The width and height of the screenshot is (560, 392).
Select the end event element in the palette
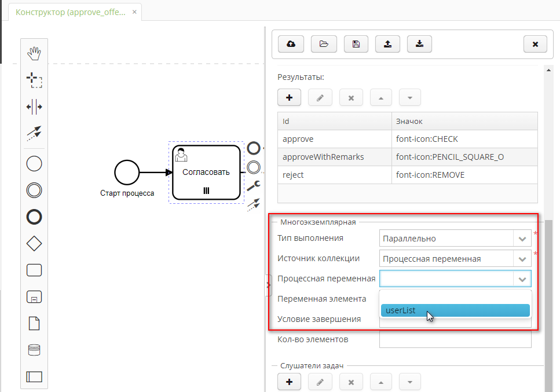(x=34, y=217)
